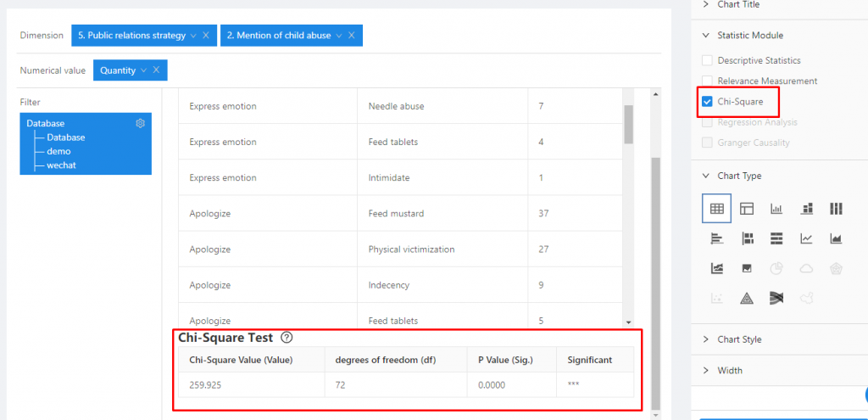Remove the Mention of child abuse dimension

click(352, 36)
